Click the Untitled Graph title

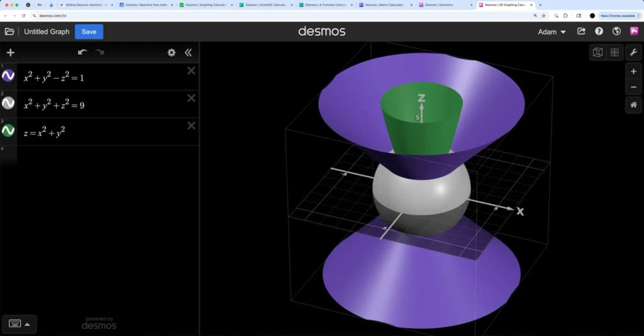pyautogui.click(x=47, y=31)
